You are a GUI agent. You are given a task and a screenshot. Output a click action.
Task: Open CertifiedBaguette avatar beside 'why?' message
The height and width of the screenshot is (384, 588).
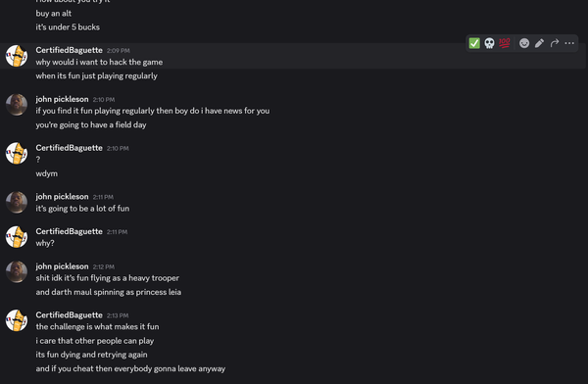17,237
